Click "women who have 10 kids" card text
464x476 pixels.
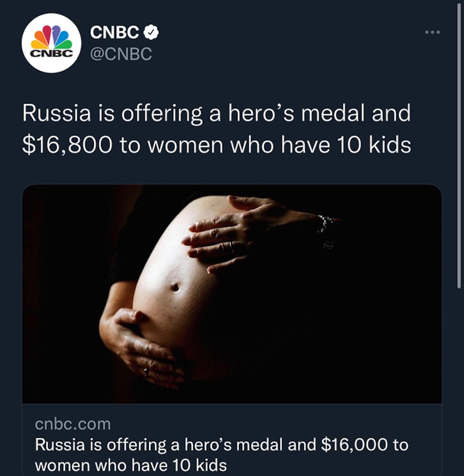[x=131, y=465]
